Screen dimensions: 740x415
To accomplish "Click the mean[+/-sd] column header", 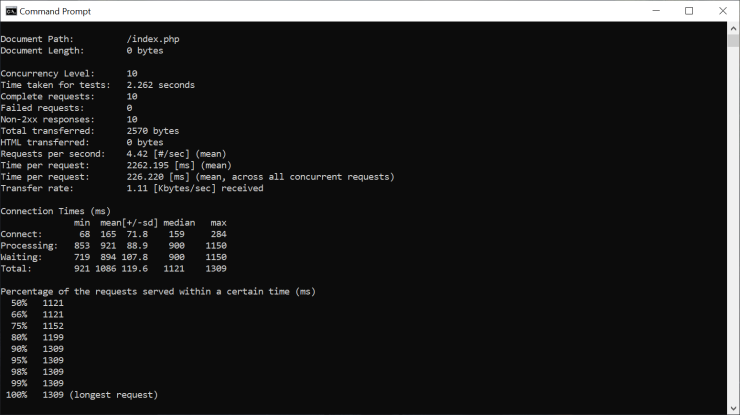I will pos(129,223).
